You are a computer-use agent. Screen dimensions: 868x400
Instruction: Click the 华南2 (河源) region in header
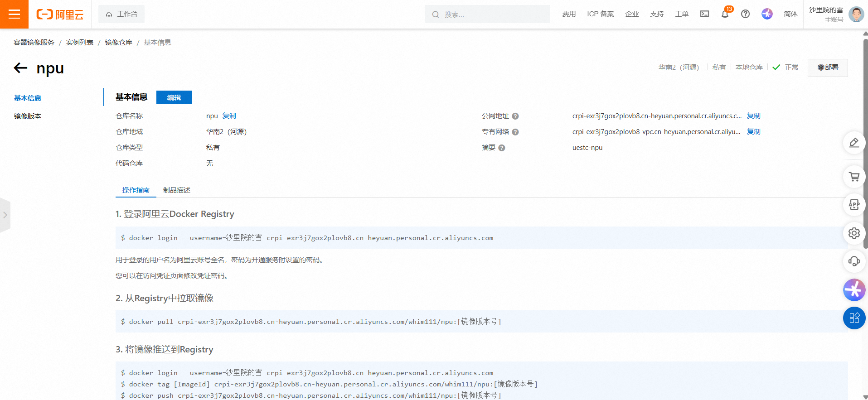click(x=679, y=67)
